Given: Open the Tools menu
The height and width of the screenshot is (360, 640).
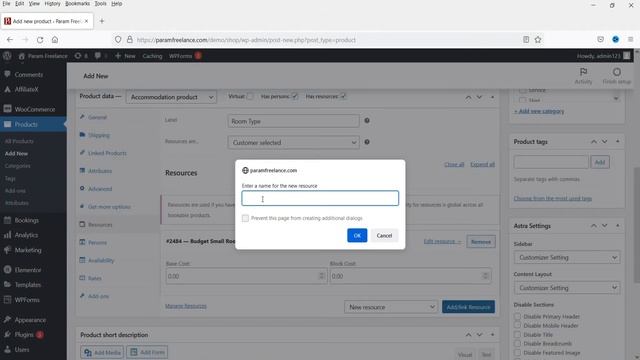Looking at the screenshot, I should (x=100, y=4).
